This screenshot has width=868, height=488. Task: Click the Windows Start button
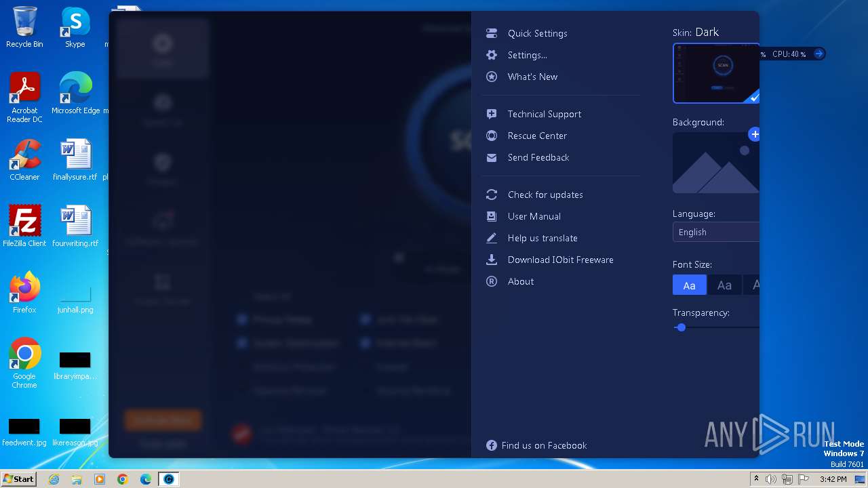point(18,479)
